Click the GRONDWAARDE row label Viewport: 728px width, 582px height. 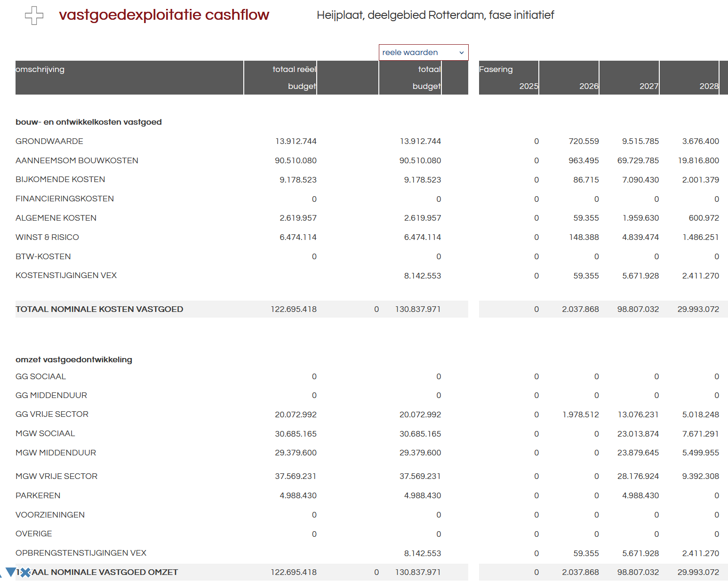pos(49,141)
